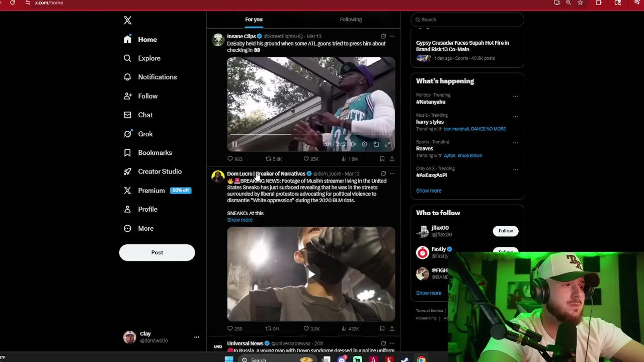The height and width of the screenshot is (362, 644).
Task: Open Profile from the sidebar
Action: point(140,209)
